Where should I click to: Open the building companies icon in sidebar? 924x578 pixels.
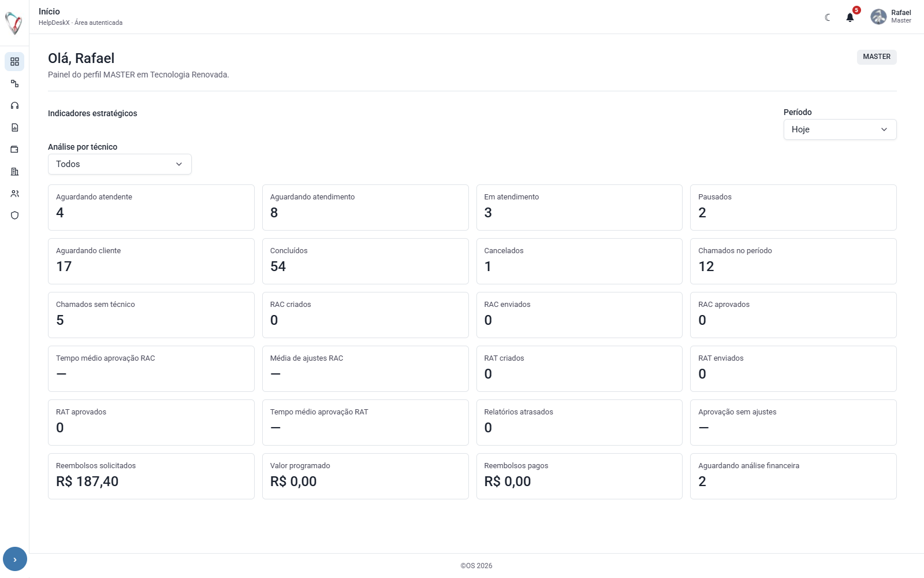point(14,172)
